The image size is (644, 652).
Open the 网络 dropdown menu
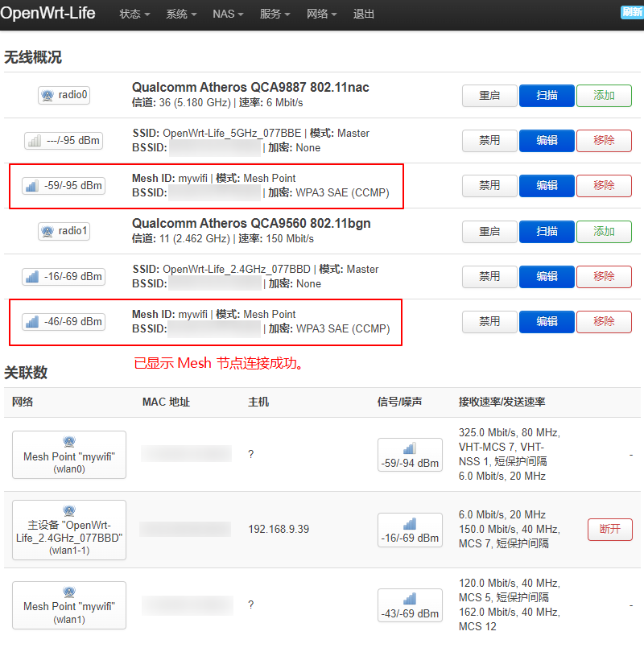(x=321, y=14)
